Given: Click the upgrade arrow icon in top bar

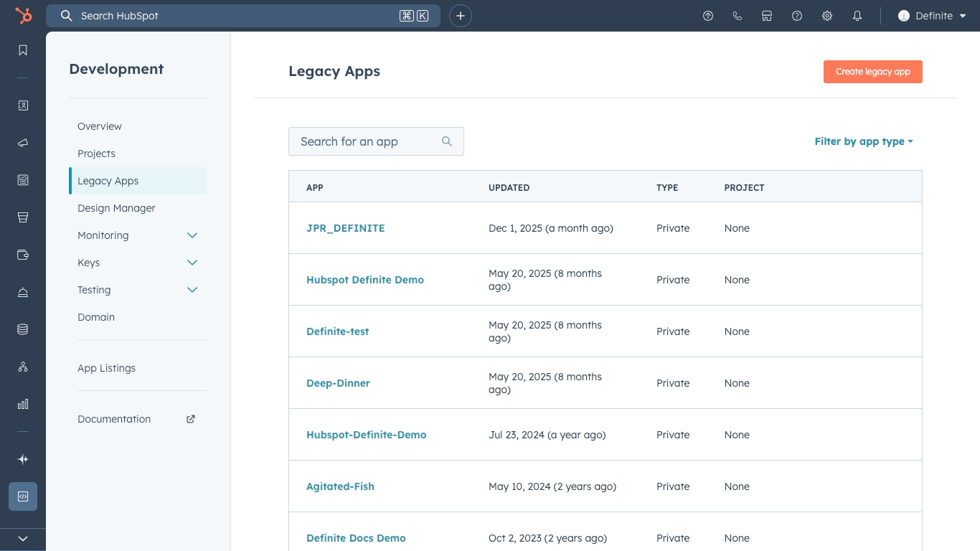Looking at the screenshot, I should [708, 16].
